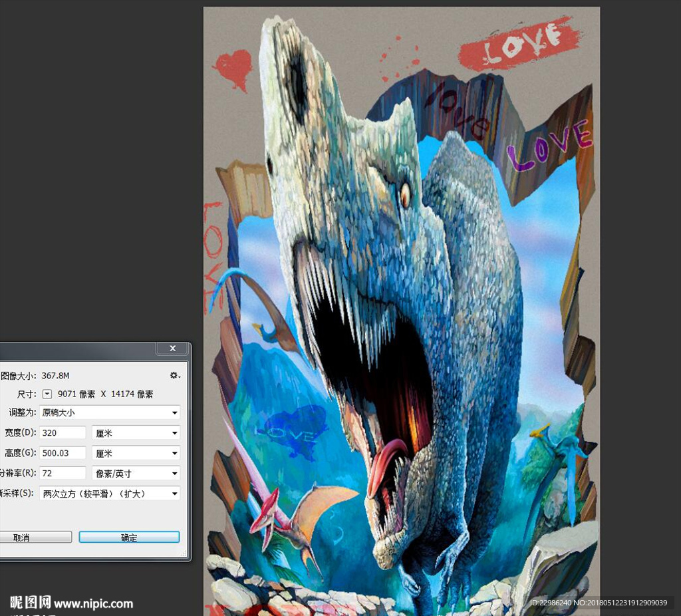
Task: Confirm with the 确定 button
Action: click(x=129, y=537)
